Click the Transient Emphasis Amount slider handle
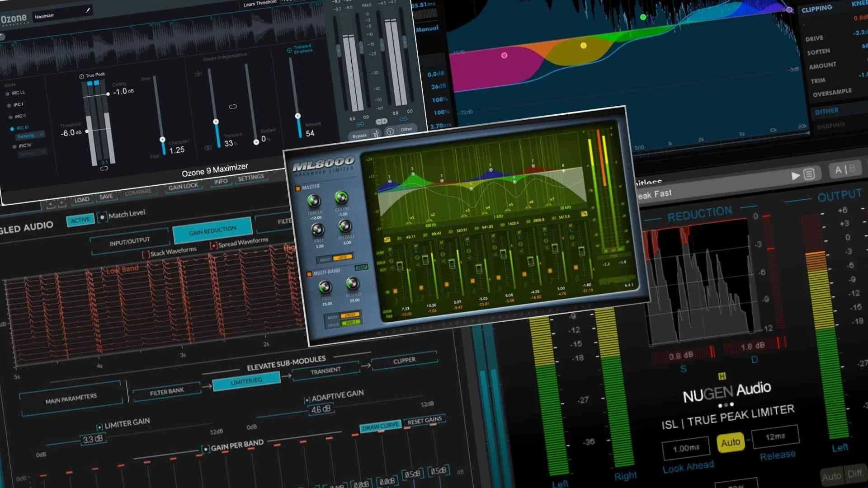The width and height of the screenshot is (868, 488). tap(298, 116)
